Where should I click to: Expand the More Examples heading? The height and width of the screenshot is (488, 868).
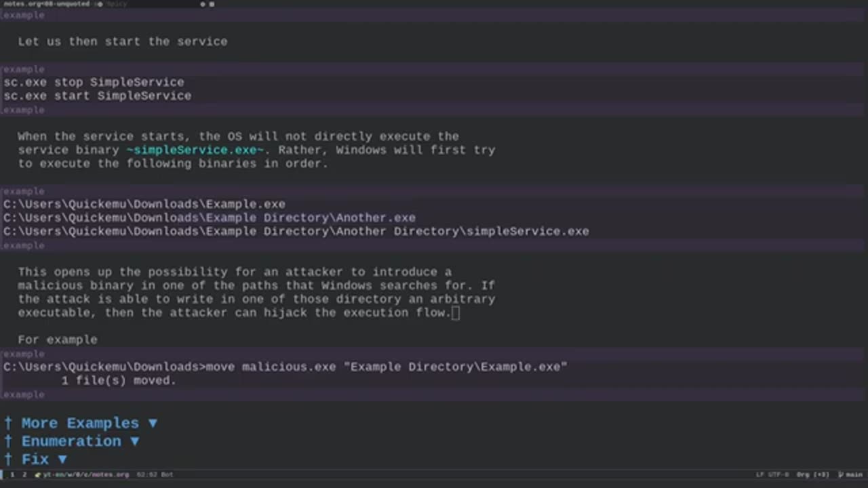[x=80, y=423]
